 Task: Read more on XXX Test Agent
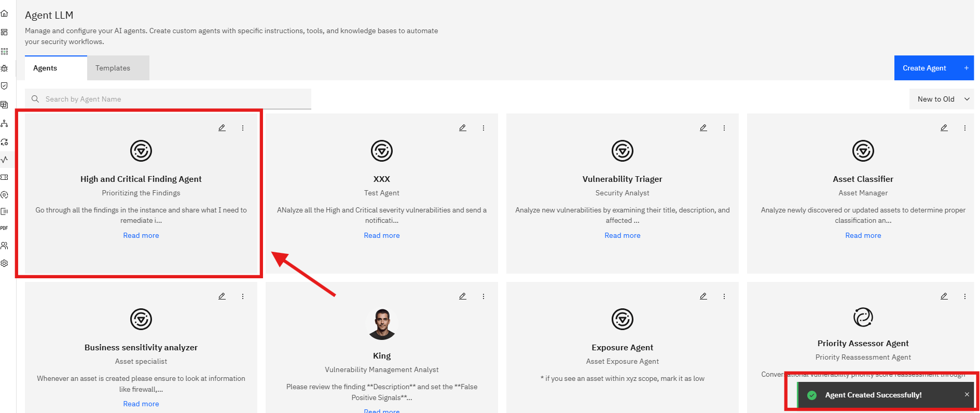click(x=382, y=235)
